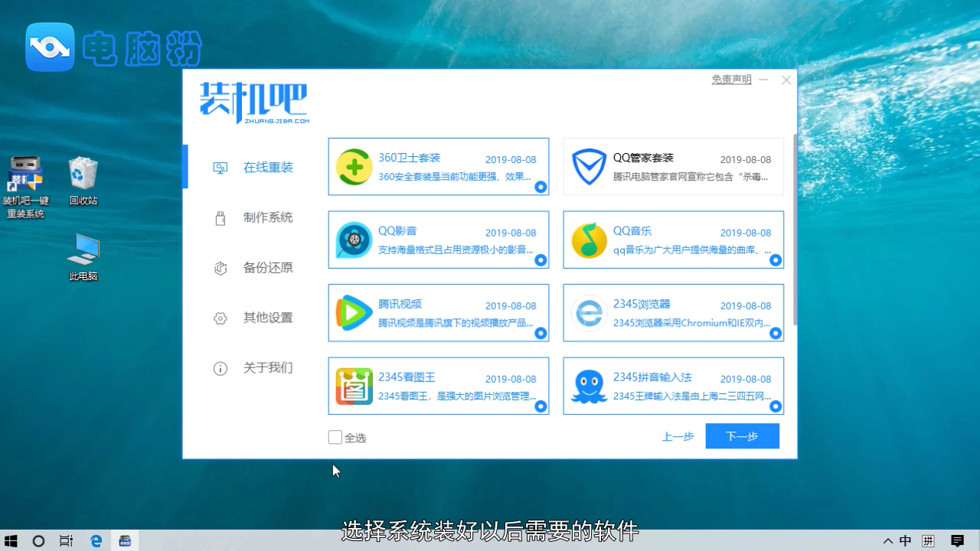Open the 免责声明 disclaimer link
The image size is (980, 551).
coord(731,80)
